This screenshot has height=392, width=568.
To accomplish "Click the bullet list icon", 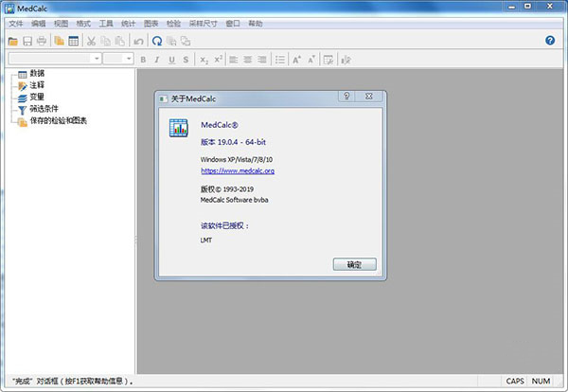I will pyautogui.click(x=280, y=60).
